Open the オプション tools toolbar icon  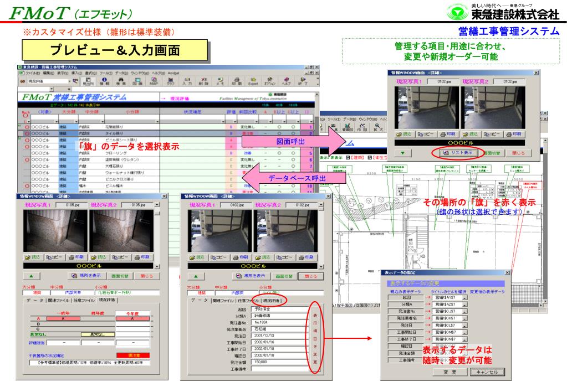coord(270,81)
